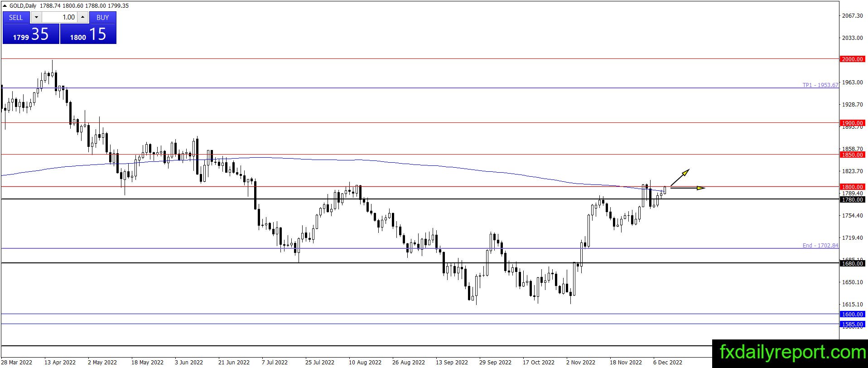Select the TP1 - 1953.67 line label
The width and height of the screenshot is (868, 368).
[x=820, y=85]
